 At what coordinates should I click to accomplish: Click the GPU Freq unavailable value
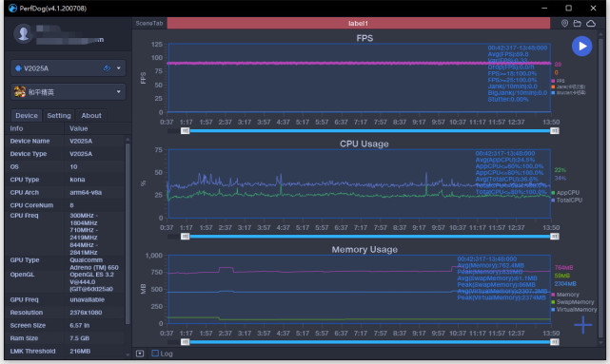coord(88,299)
